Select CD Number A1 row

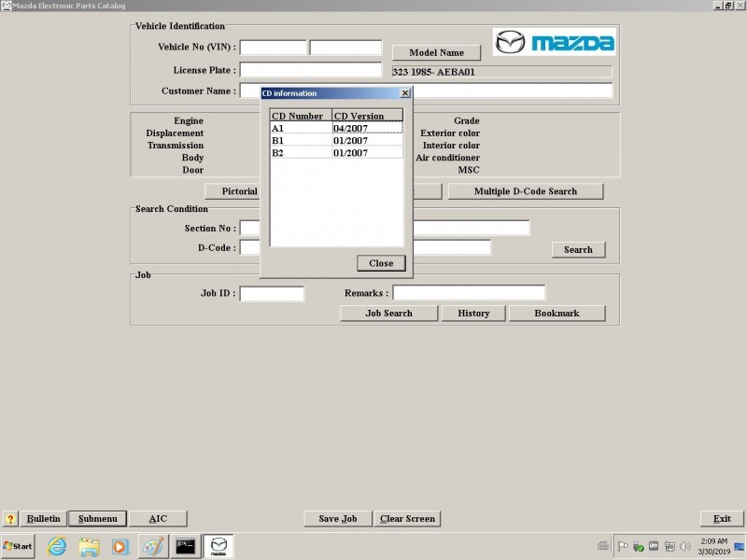pos(336,128)
